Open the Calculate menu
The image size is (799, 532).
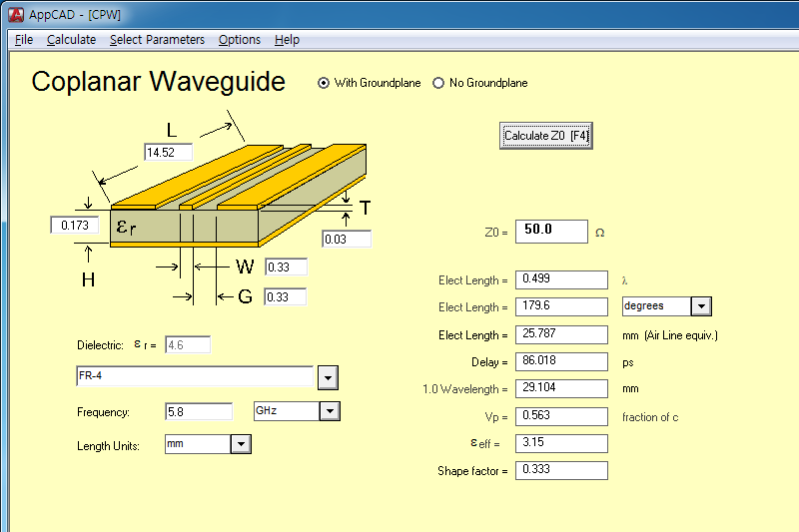click(71, 40)
